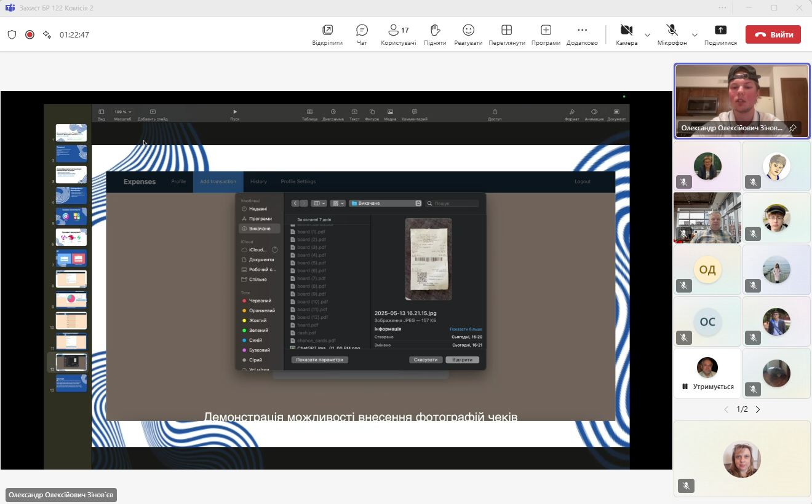812x504 pixels.
Task: Expand camera options dropdown arrow
Action: click(647, 35)
